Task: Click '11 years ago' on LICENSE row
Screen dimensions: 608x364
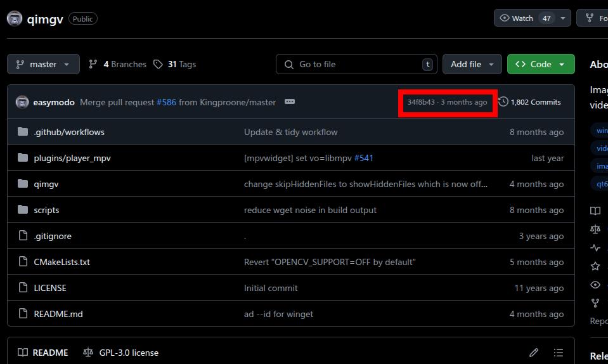Action: click(x=539, y=288)
